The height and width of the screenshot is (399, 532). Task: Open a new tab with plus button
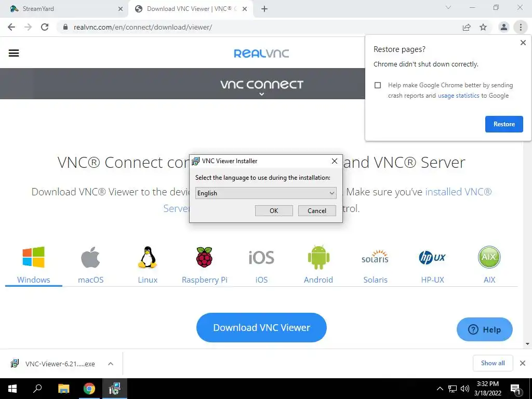tap(264, 9)
